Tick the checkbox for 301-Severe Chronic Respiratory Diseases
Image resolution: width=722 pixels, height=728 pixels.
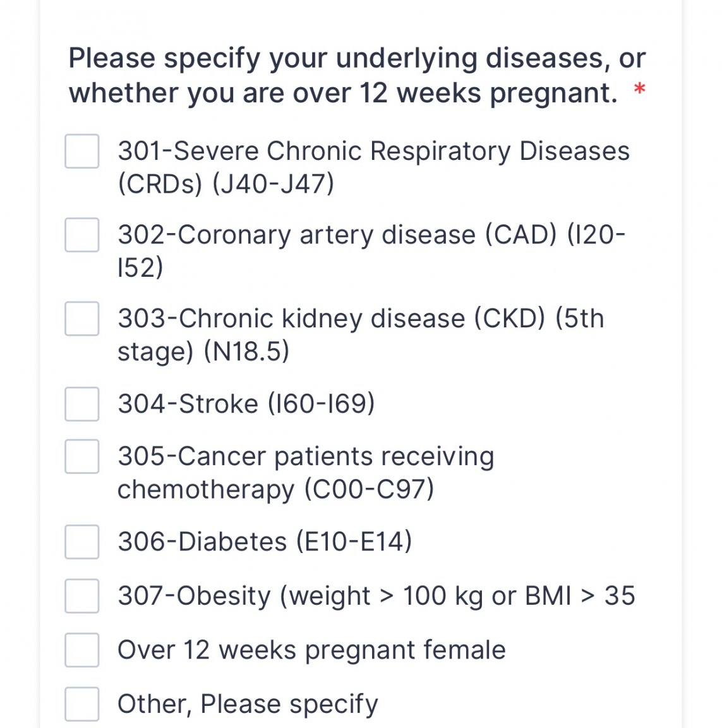(x=81, y=152)
